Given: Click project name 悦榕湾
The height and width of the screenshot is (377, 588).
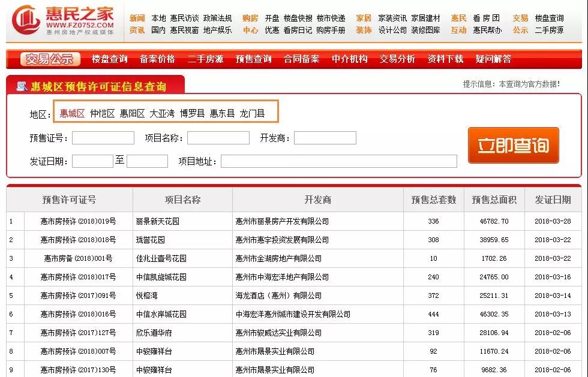Looking at the screenshot, I should click(x=146, y=295).
